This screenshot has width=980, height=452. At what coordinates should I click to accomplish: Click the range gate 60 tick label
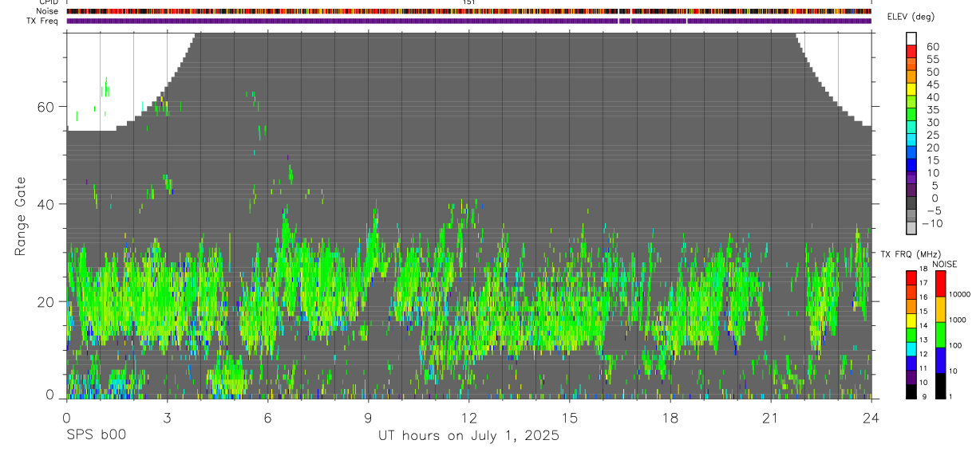(x=45, y=107)
